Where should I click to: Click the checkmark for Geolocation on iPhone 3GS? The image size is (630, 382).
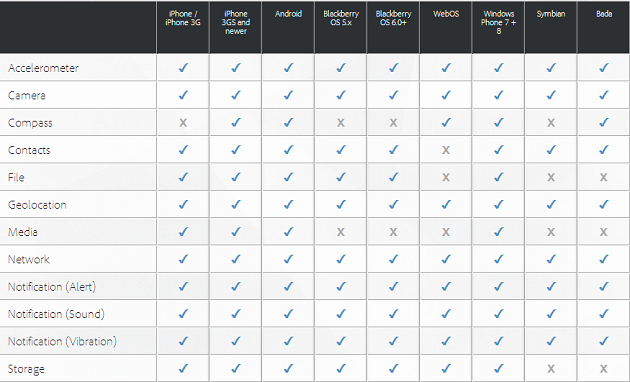236,204
